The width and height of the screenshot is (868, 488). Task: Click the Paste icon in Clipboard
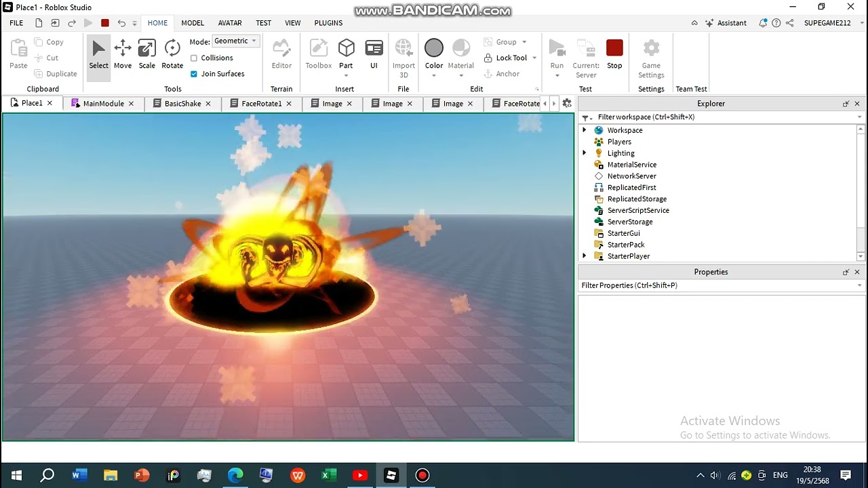click(18, 48)
